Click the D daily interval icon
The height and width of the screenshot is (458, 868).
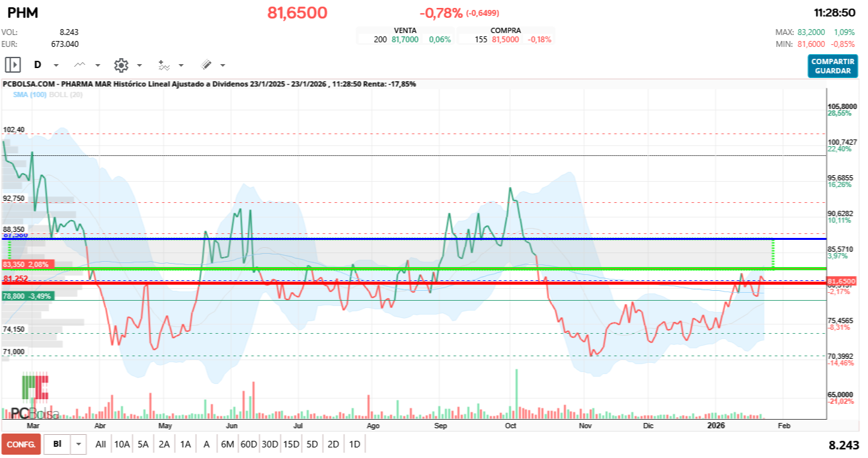pos(38,65)
